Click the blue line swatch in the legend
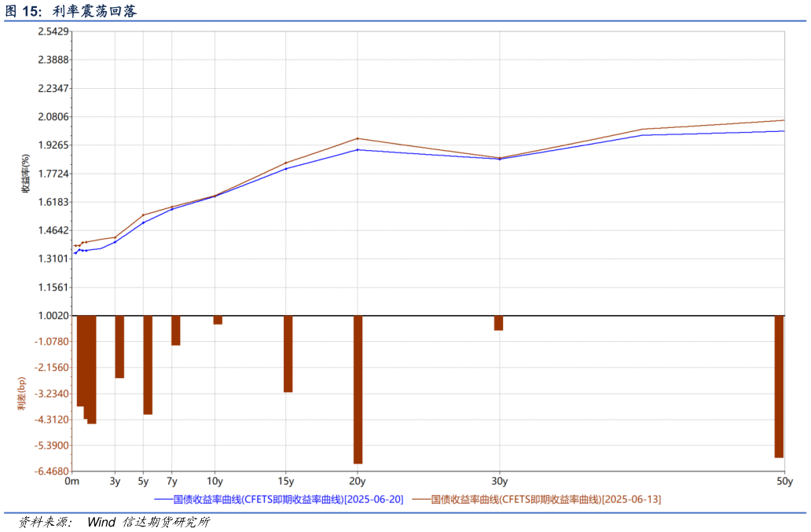Viewport: 811px width, 532px height. pos(163,499)
